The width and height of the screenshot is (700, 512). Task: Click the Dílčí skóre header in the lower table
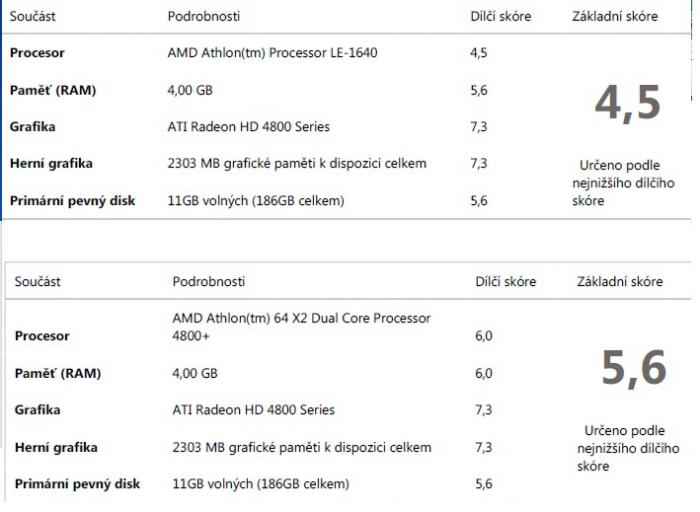[x=506, y=282]
